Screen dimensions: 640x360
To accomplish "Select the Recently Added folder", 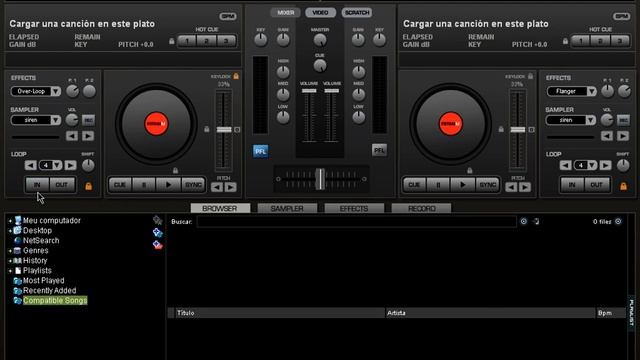I will tap(49, 291).
